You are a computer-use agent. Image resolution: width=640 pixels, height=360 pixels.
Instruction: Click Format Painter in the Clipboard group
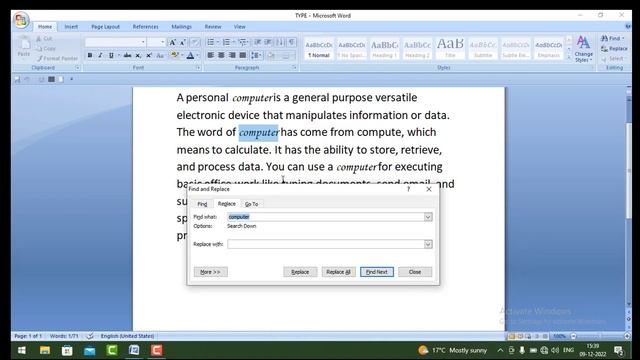[57, 58]
